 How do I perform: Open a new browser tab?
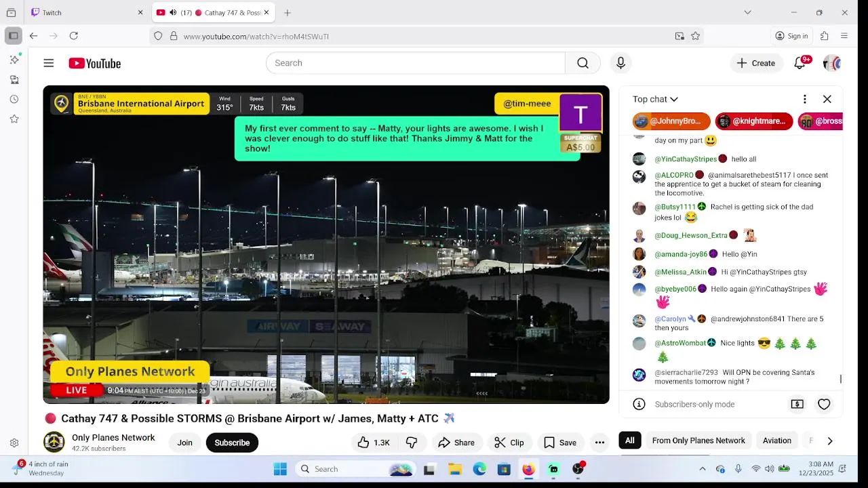tap(288, 12)
